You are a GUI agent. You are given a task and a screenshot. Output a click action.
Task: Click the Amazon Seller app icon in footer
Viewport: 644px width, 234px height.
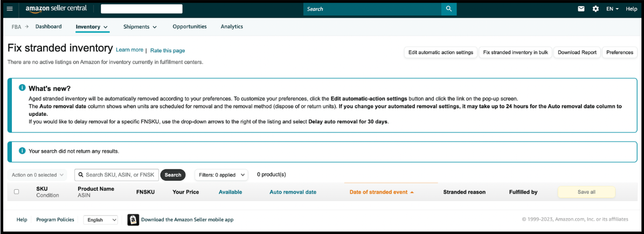133,220
